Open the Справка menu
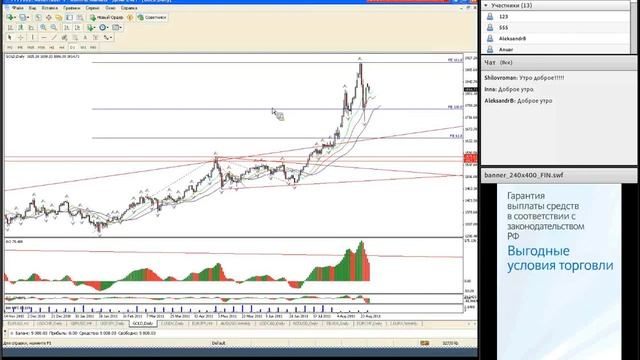Viewport: 640px width, 360px height. (x=129, y=8)
